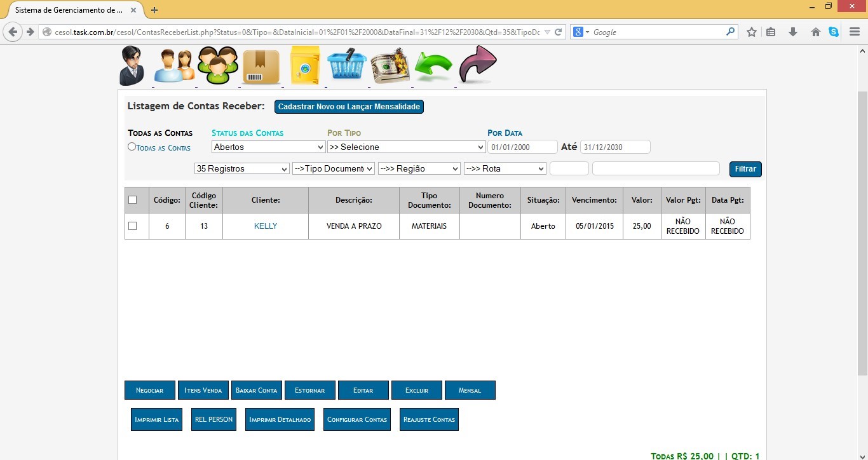Screen dimensions: 868x460
Task: Switch to Sistema de Gerenciamento browser tab
Action: pyautogui.click(x=70, y=10)
